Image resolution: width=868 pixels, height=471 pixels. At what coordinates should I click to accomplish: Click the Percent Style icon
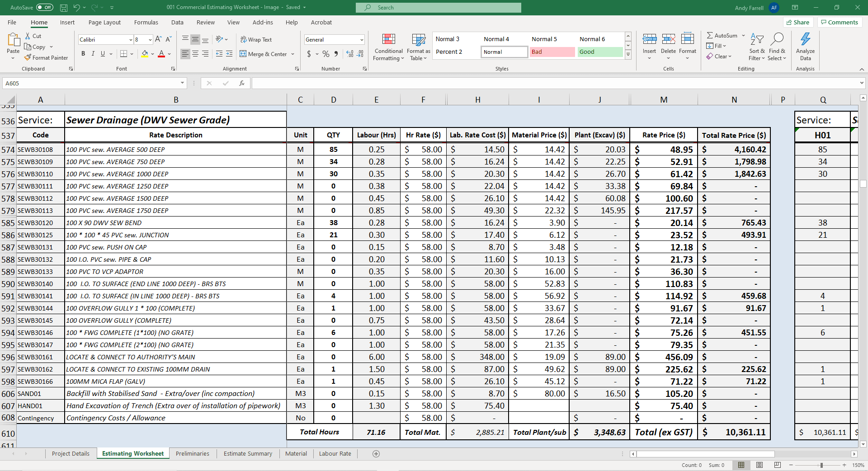(325, 54)
